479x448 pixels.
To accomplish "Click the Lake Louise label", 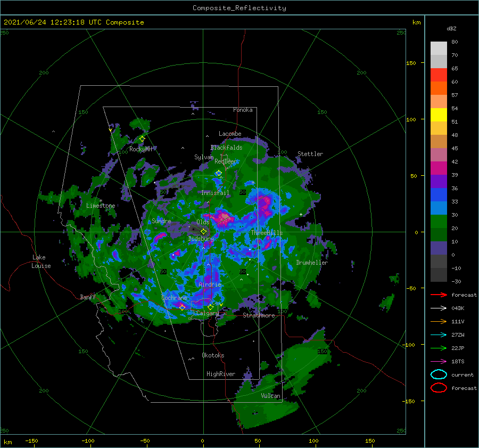I will coord(42,262).
